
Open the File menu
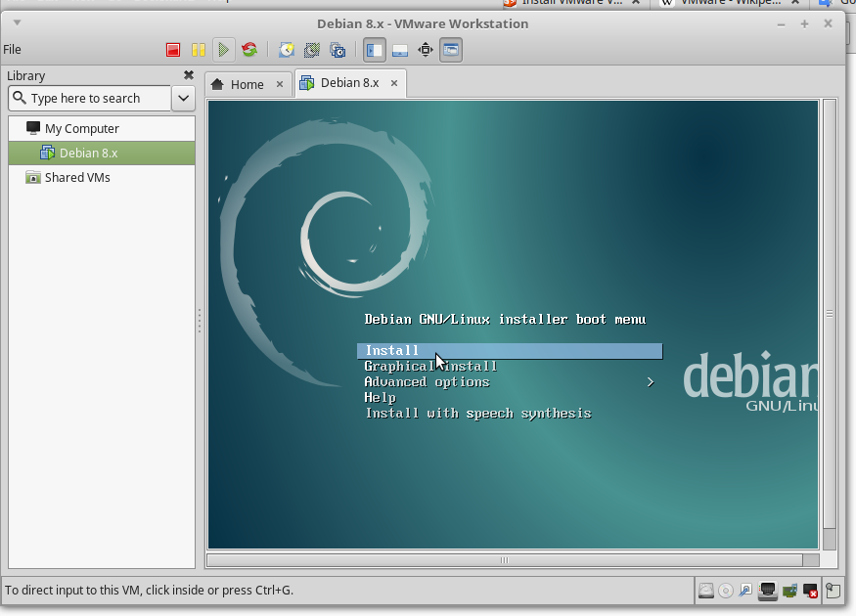tap(12, 49)
